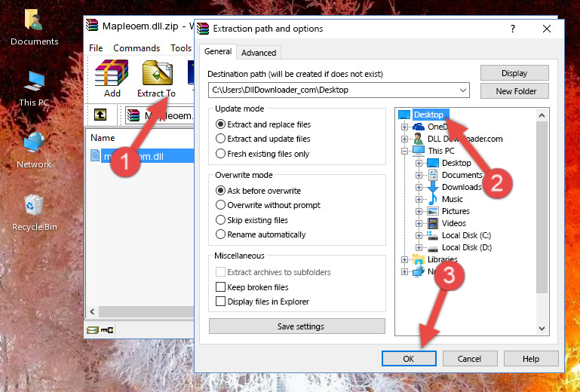Open the File menu in WinRAR
Screen dimensions: 580x392
pos(96,48)
